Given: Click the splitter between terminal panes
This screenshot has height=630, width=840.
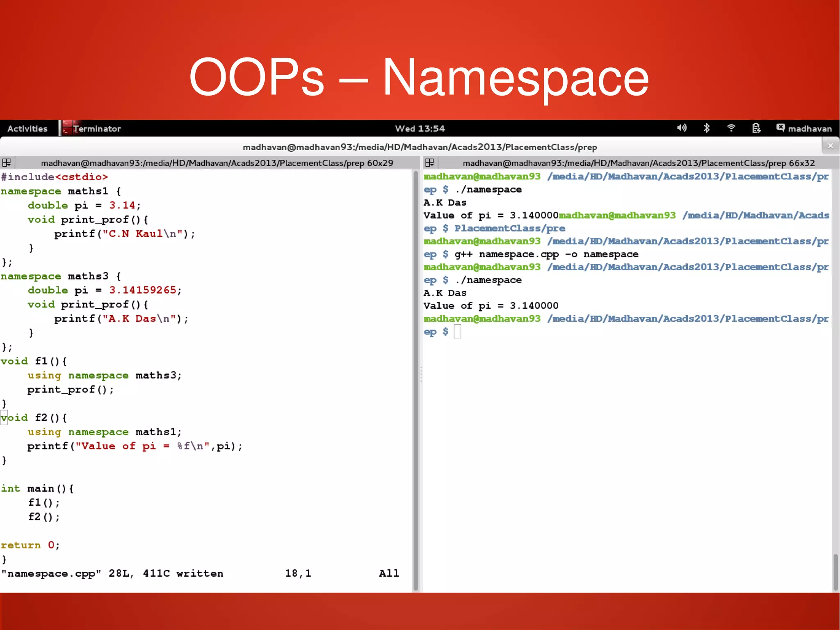Looking at the screenshot, I should (x=421, y=374).
